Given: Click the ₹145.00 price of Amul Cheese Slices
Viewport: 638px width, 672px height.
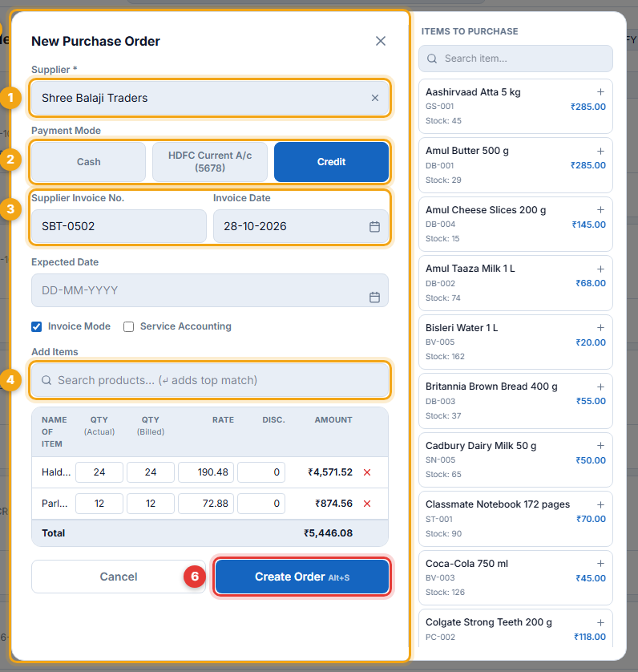Looking at the screenshot, I should (x=589, y=225).
